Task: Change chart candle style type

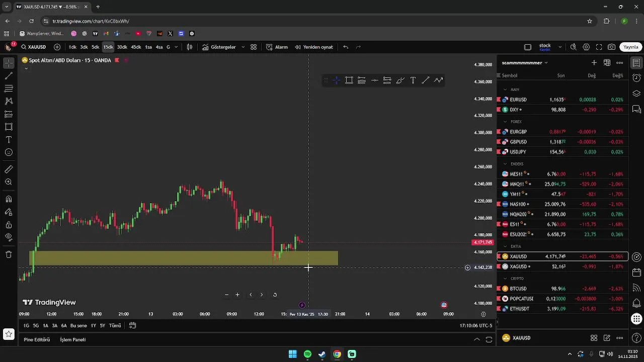Action: pyautogui.click(x=190, y=47)
